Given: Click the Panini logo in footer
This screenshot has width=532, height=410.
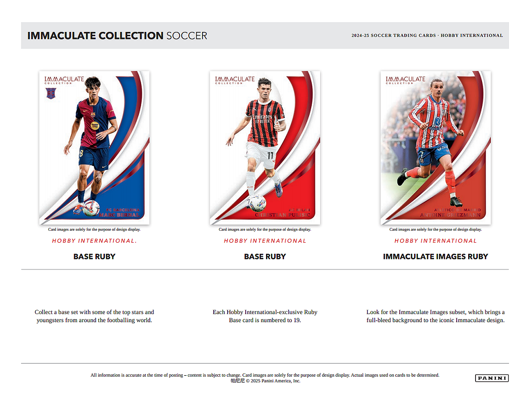Looking at the screenshot, I should tap(492, 378).
